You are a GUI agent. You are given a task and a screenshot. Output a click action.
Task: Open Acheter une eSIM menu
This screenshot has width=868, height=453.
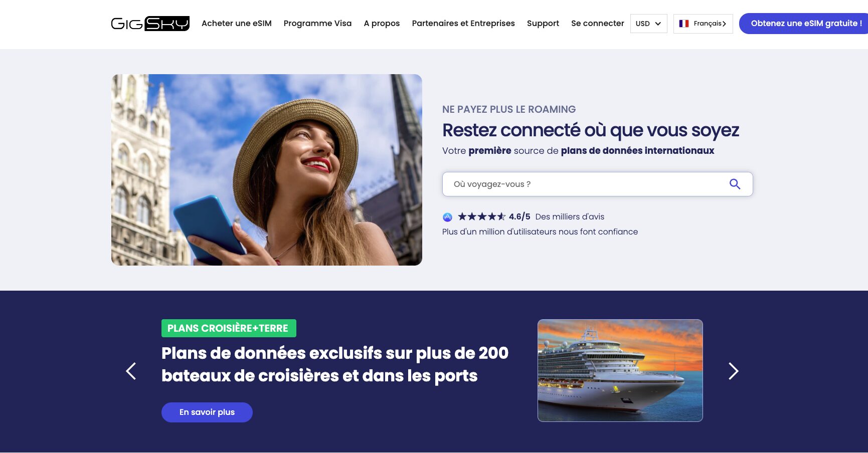tap(237, 24)
